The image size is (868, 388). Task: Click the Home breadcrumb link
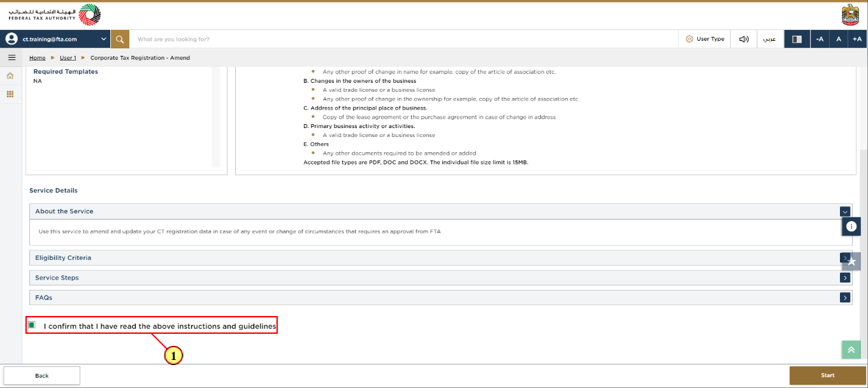(x=38, y=58)
